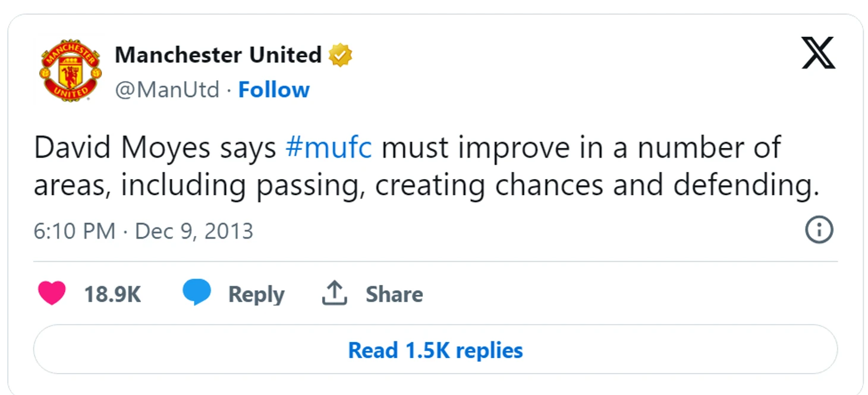Open the @ManUtd handle link

pyautogui.click(x=167, y=90)
